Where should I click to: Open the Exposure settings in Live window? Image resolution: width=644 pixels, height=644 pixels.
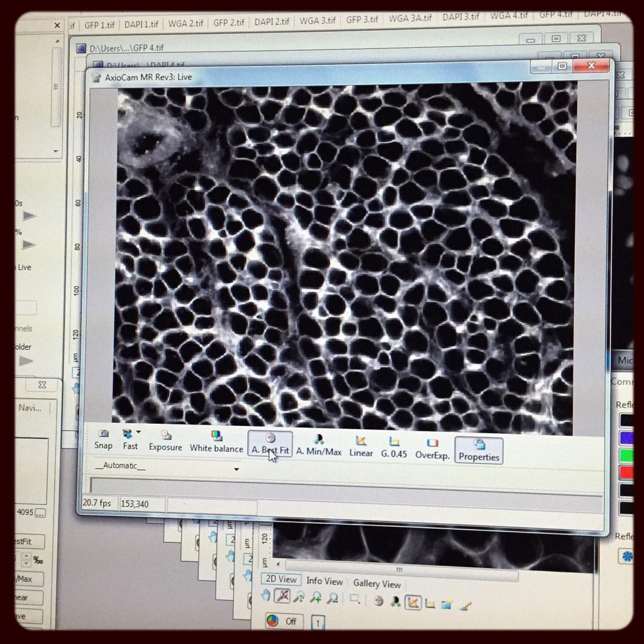tap(165, 441)
